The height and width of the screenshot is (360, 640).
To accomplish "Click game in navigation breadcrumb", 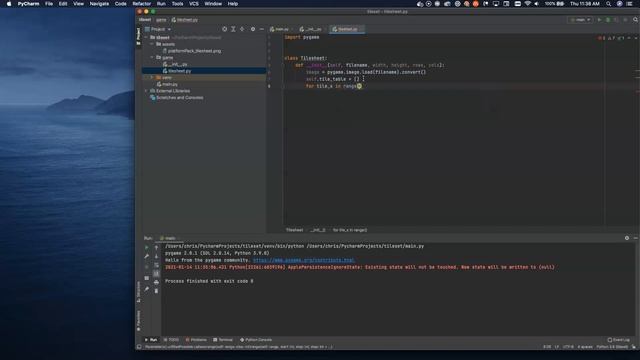I will [161, 20].
